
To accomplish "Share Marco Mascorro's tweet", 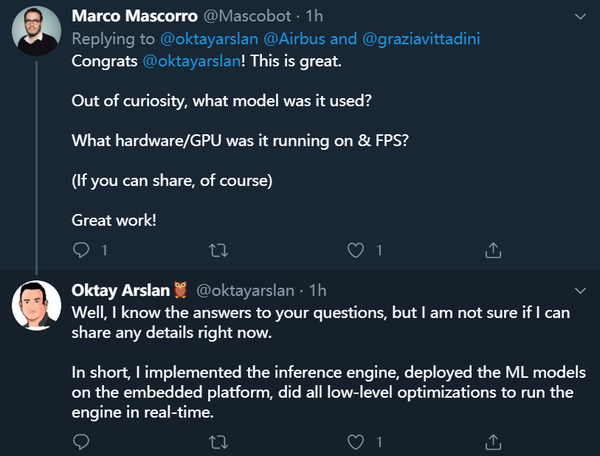I will 493,250.
